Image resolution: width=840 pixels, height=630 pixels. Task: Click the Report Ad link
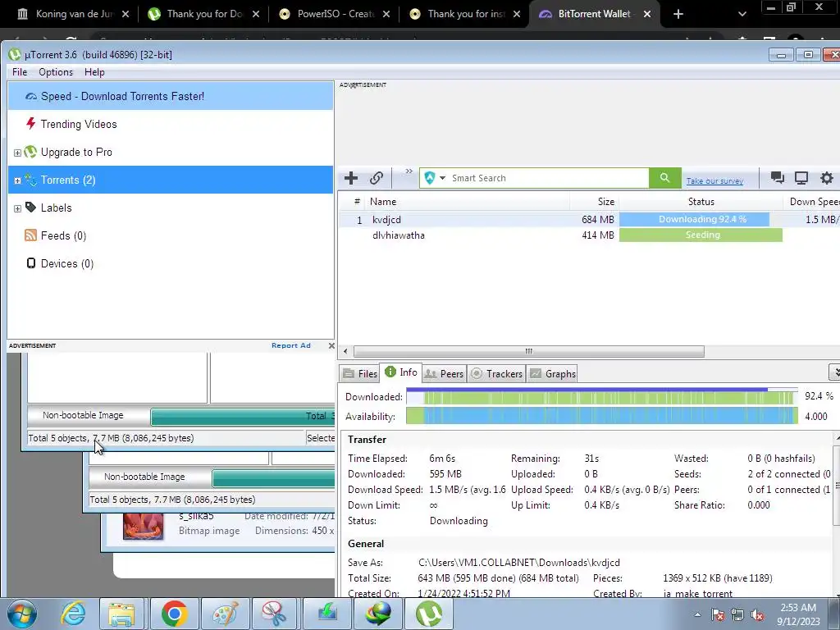click(291, 345)
